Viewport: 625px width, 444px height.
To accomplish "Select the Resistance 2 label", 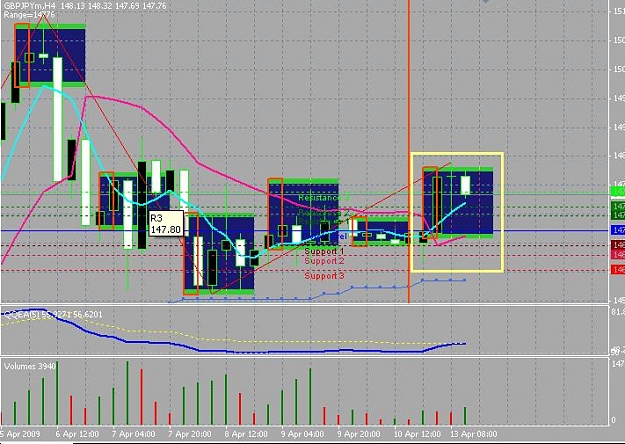I will tap(324, 213).
